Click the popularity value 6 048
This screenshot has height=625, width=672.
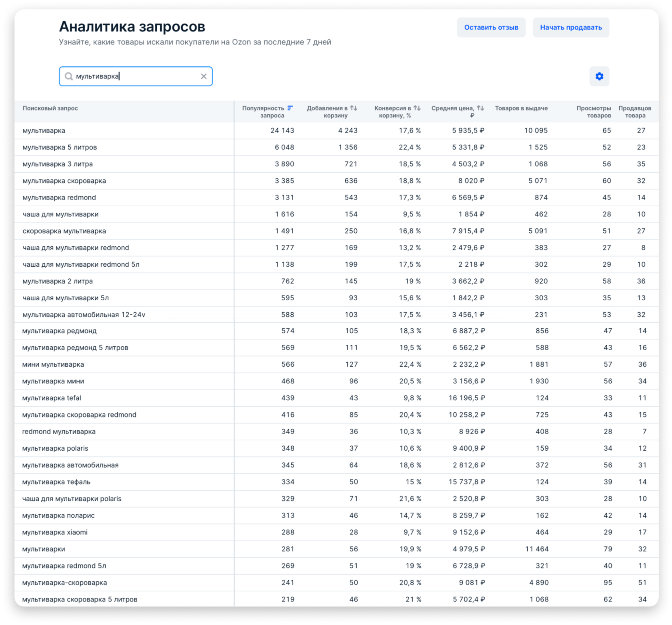coord(284,147)
